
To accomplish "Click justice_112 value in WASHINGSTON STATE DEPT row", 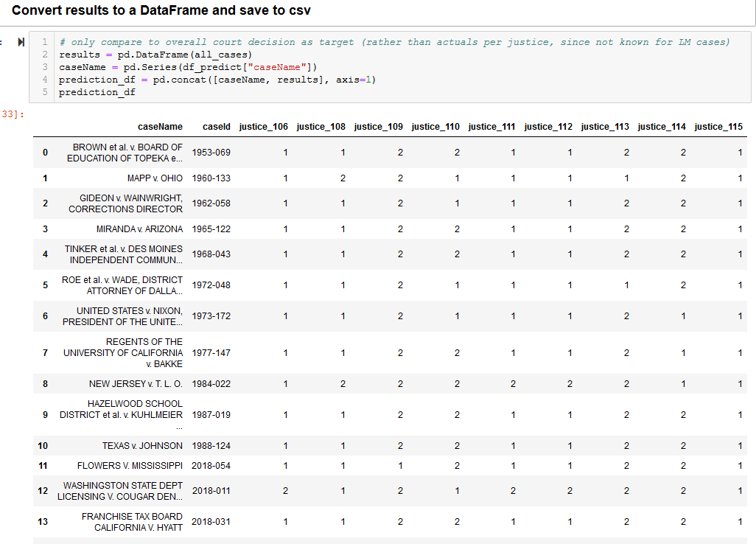I will click(570, 490).
